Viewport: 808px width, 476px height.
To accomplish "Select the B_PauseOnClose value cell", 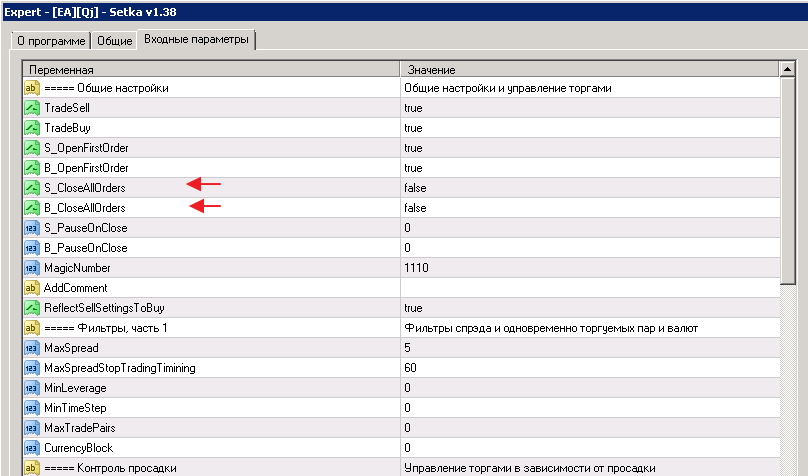I will pos(590,248).
